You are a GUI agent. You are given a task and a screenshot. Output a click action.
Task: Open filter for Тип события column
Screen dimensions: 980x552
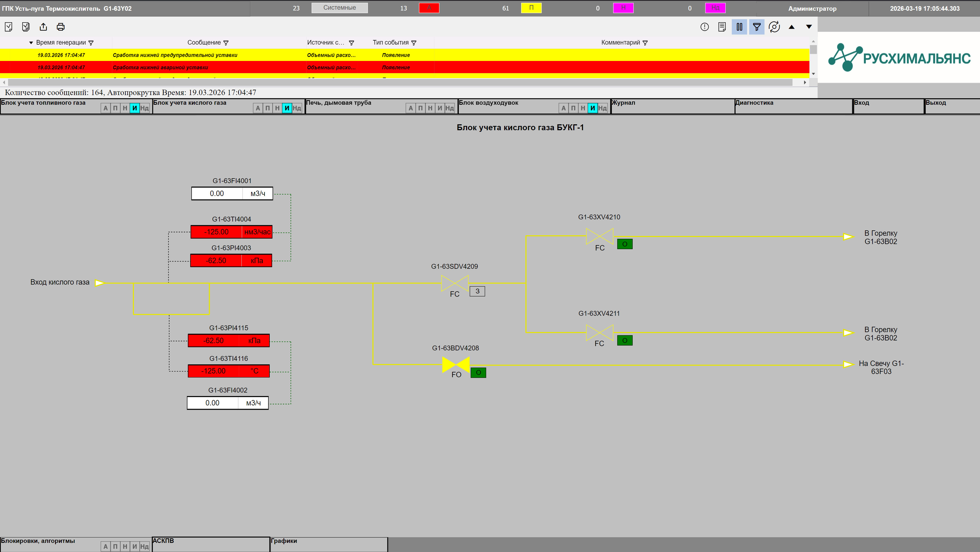click(x=414, y=43)
